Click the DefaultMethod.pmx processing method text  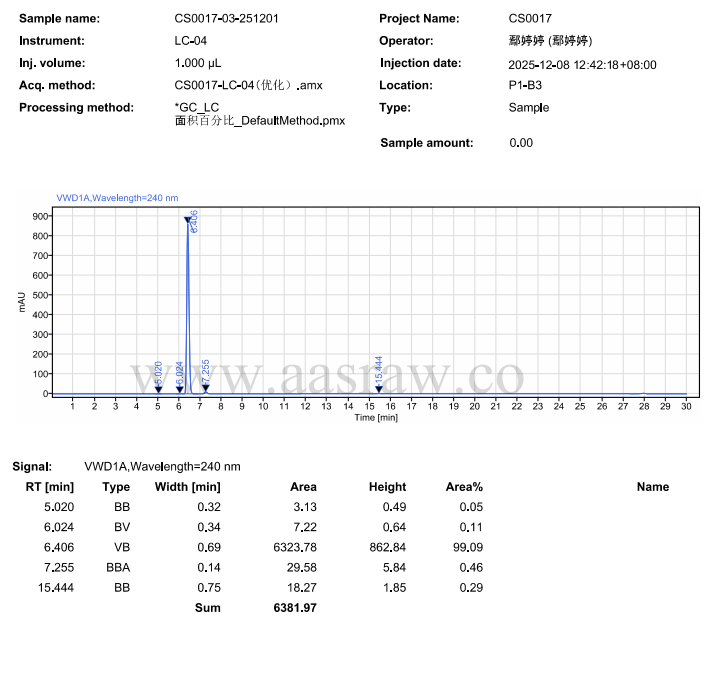click(260, 120)
